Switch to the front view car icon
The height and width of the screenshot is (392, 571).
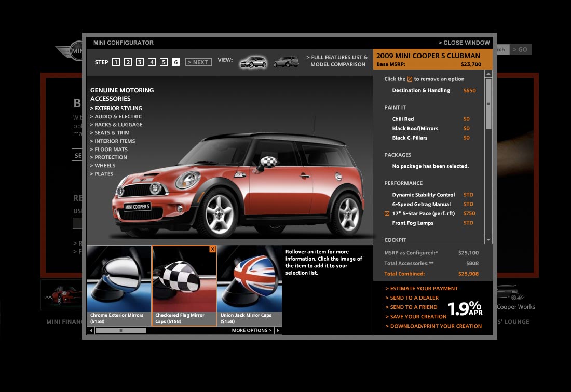(x=253, y=62)
